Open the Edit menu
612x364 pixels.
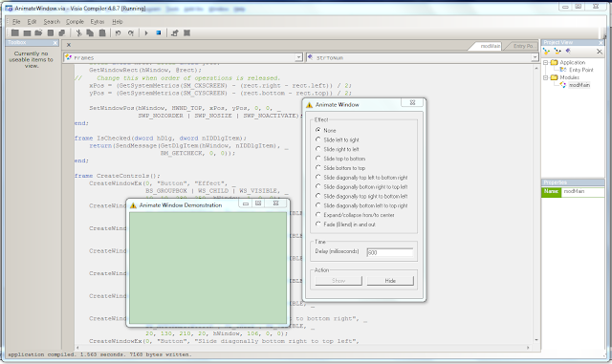point(32,21)
